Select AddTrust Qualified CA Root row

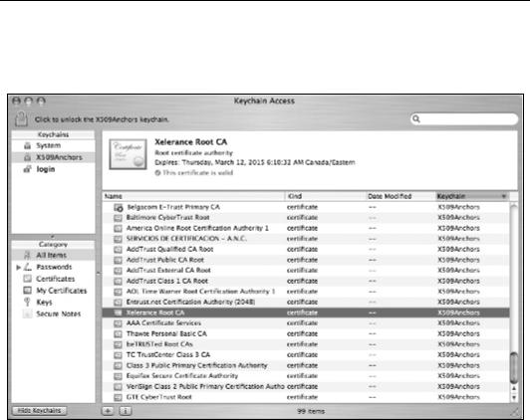click(306, 249)
